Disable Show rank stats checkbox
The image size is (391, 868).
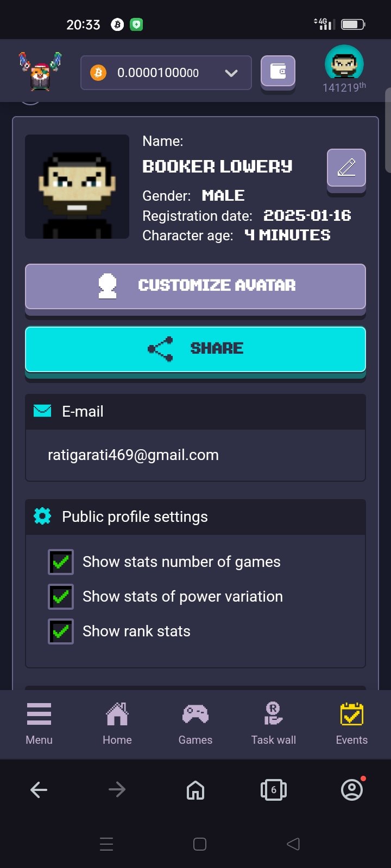click(61, 631)
